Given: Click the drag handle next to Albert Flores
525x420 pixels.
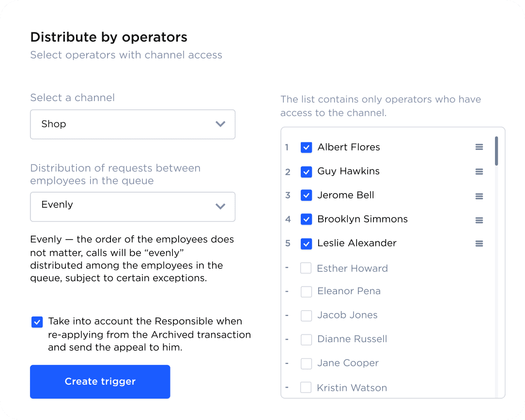Looking at the screenshot, I should pyautogui.click(x=479, y=147).
